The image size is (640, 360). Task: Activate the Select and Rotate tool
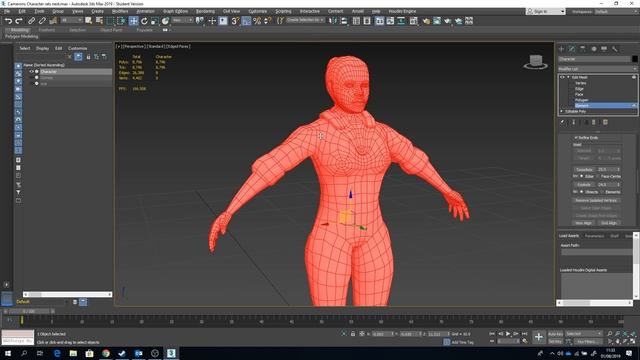[x=144, y=21]
